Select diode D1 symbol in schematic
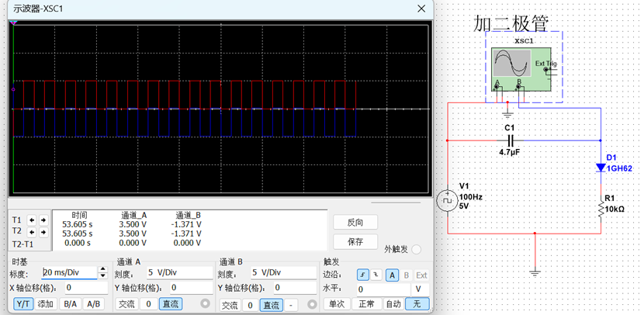The width and height of the screenshot is (644, 315). (x=601, y=168)
